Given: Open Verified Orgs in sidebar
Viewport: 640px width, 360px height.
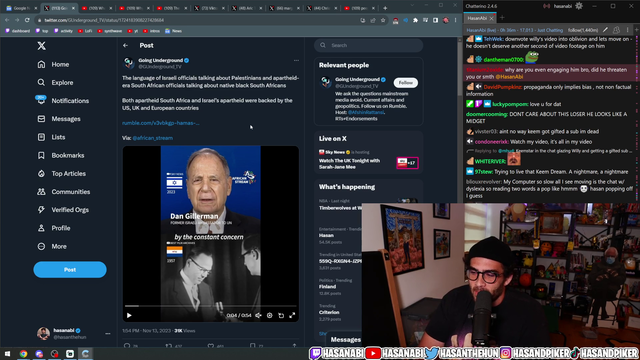Looking at the screenshot, I should 63,210.
